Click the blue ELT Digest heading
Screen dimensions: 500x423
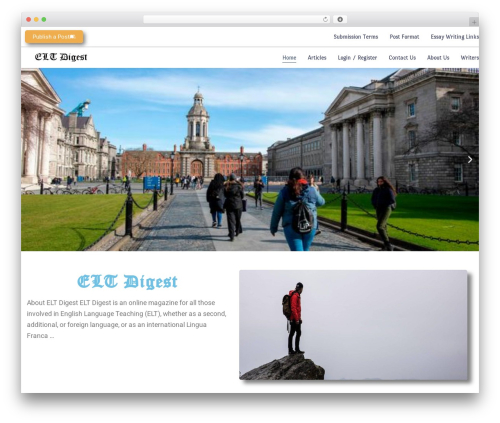coord(127,282)
